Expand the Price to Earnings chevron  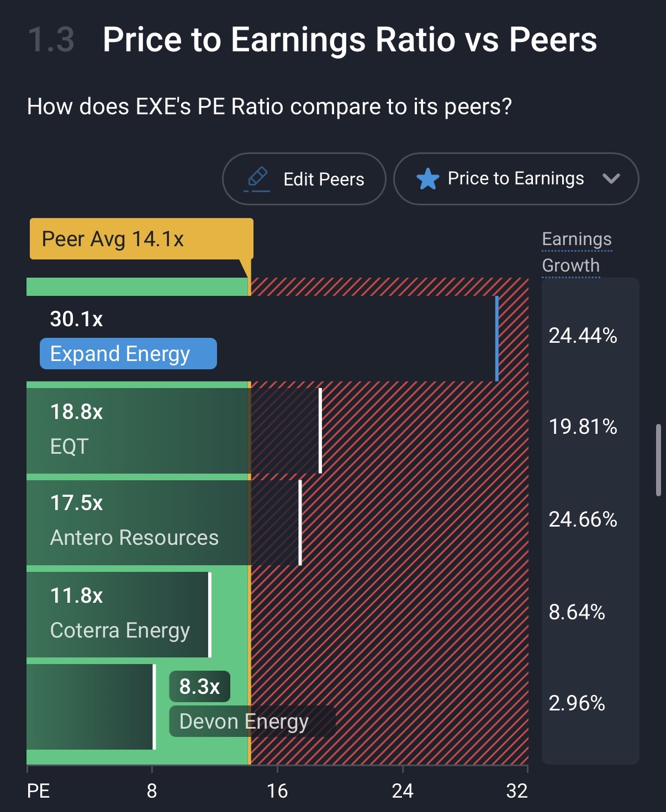[x=611, y=178]
